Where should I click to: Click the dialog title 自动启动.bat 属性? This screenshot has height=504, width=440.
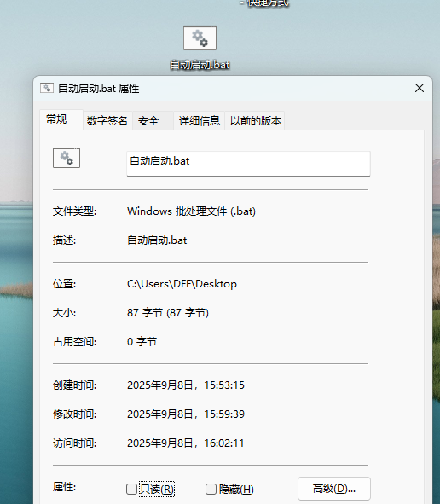coord(98,89)
